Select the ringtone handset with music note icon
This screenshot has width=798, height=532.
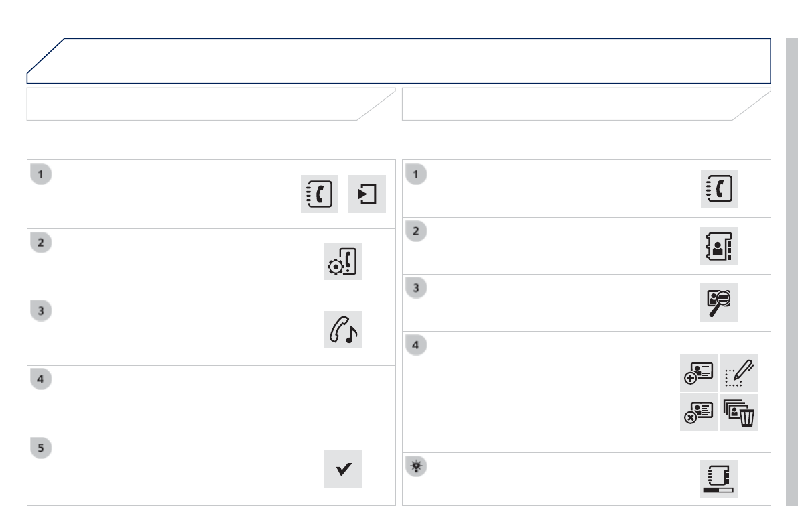[343, 330]
